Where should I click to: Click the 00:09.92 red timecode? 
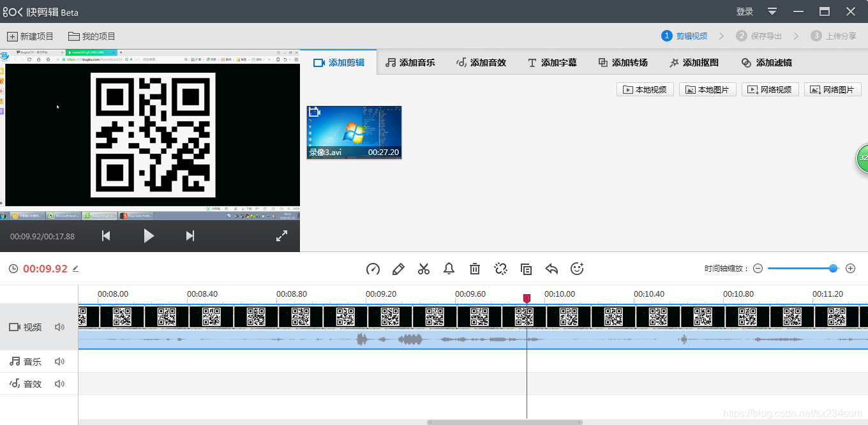coord(45,269)
